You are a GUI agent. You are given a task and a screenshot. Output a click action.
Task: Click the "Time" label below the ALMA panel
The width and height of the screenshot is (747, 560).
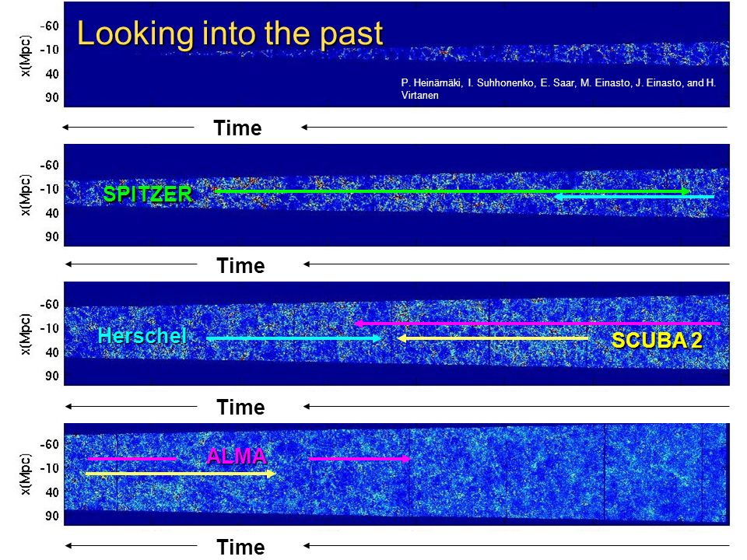(240, 547)
